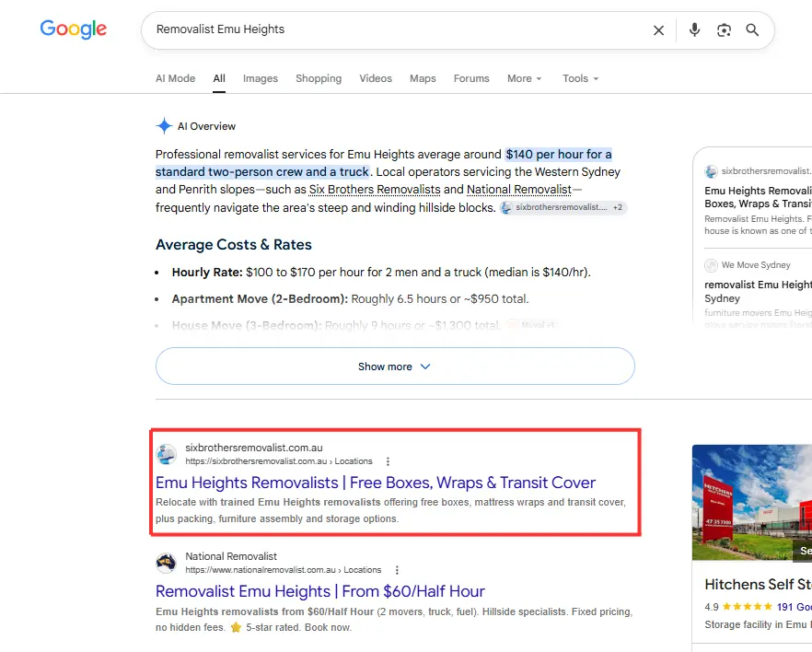Viewport: 812px width, 652px height.
Task: Click the sixbrothersremovalist.com.au Locations URL
Action: tap(279, 460)
